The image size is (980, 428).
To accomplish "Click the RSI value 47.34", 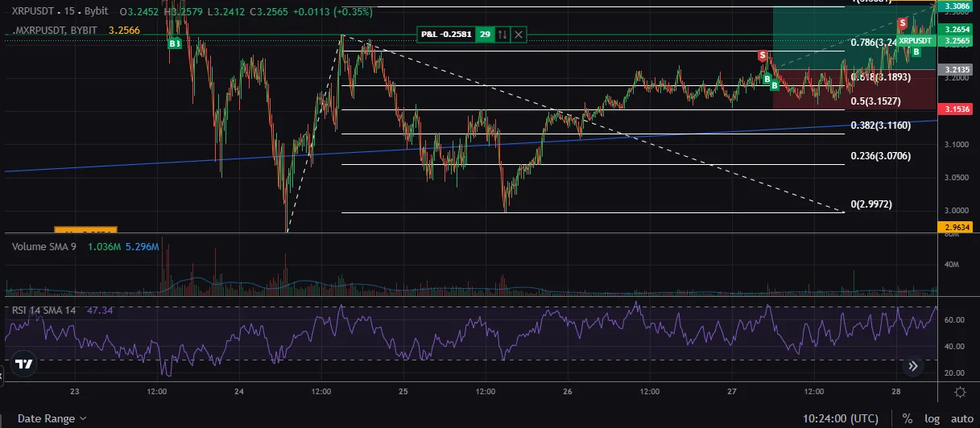I will (99, 310).
